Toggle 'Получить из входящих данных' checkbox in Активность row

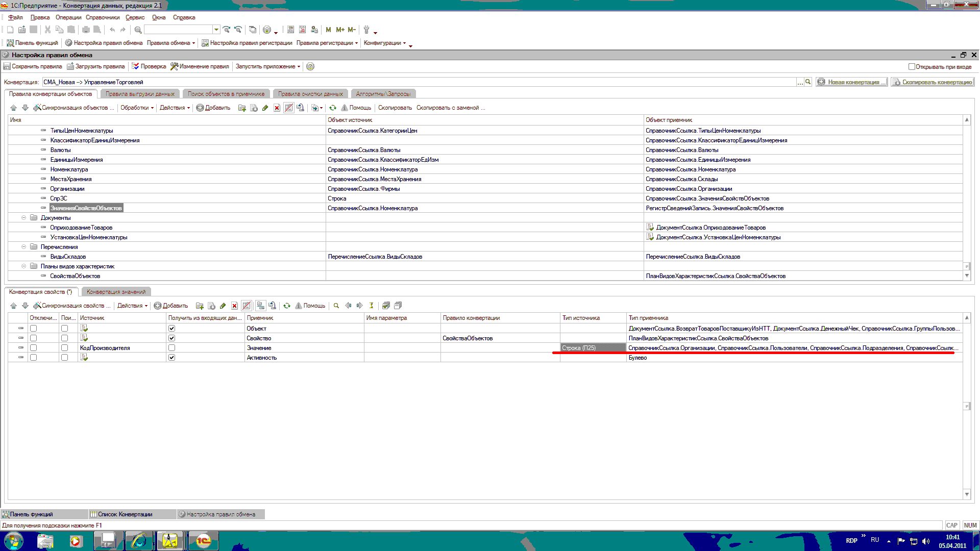tap(171, 358)
